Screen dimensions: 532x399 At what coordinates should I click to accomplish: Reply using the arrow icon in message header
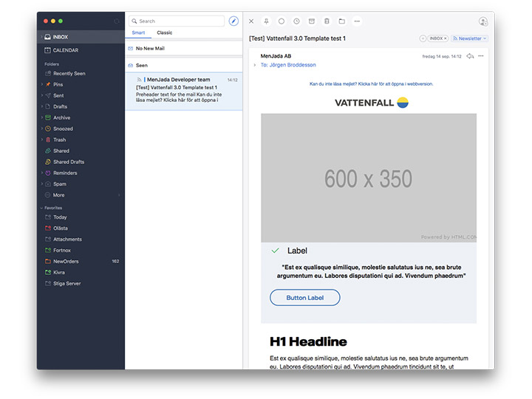470,56
